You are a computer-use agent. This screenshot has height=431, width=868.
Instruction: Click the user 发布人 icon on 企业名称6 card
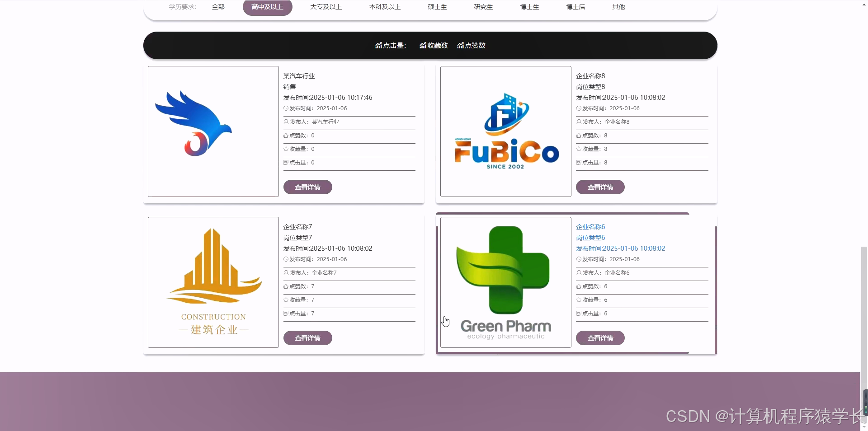(x=579, y=273)
